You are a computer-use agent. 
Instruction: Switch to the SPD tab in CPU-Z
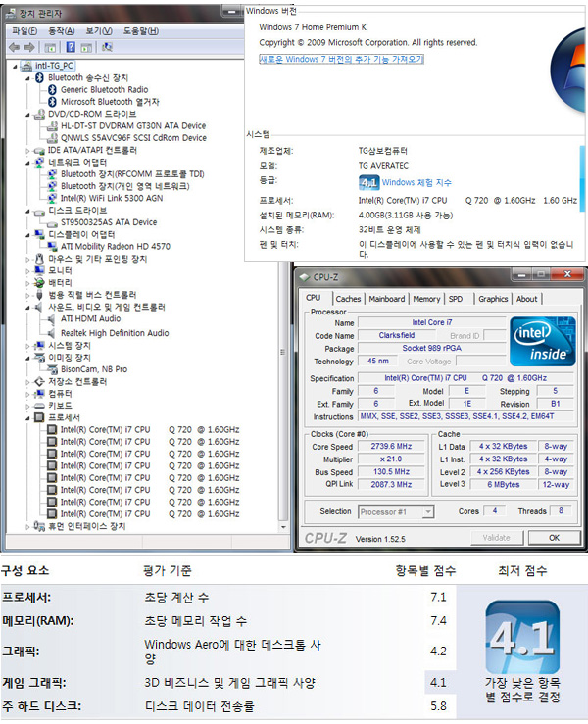(x=456, y=299)
